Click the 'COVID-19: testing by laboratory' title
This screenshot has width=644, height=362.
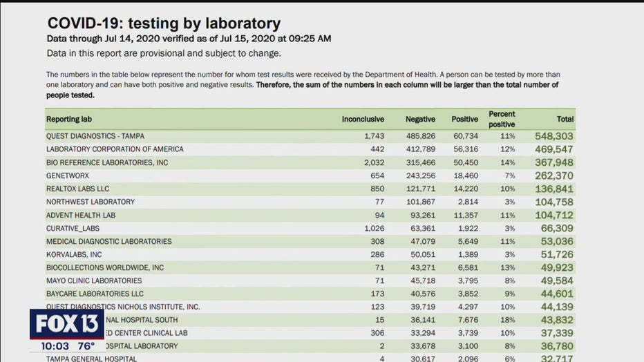coord(164,23)
